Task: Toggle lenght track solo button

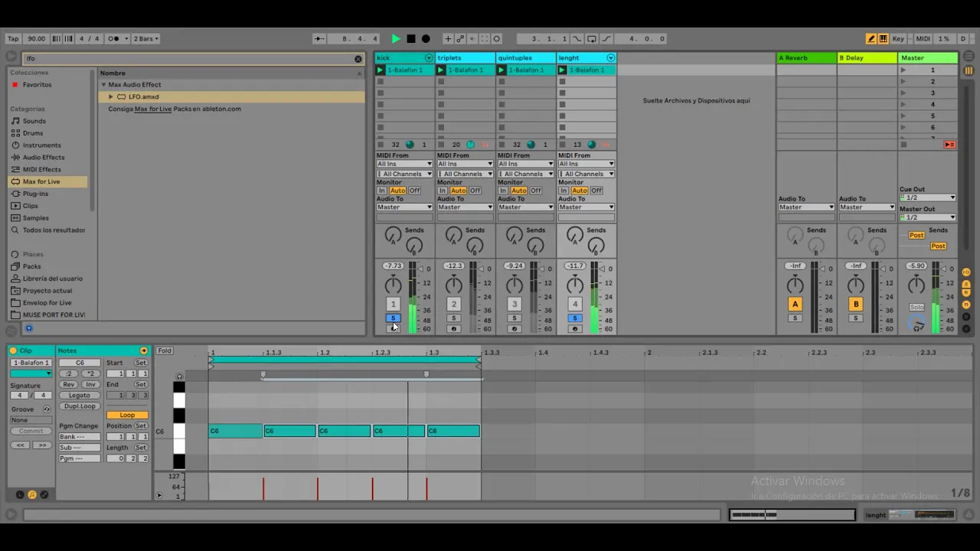Action: tap(575, 318)
